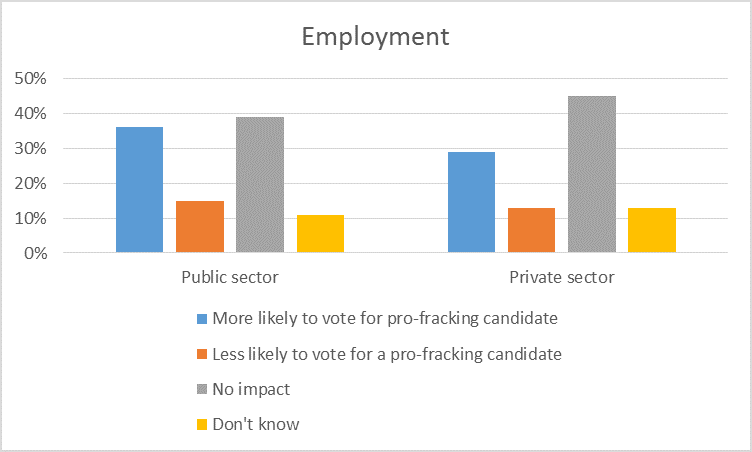Click the 'No impact' legend label
This screenshot has height=452, width=752.
coord(252,388)
